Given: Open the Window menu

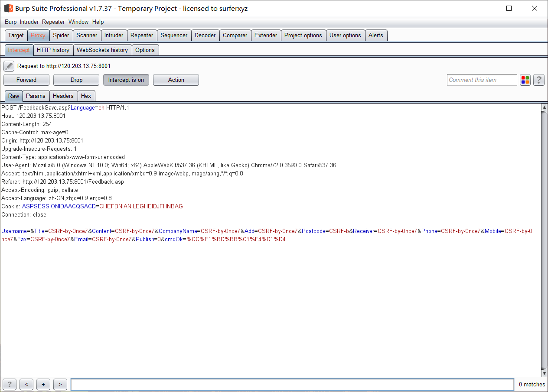Looking at the screenshot, I should click(78, 22).
